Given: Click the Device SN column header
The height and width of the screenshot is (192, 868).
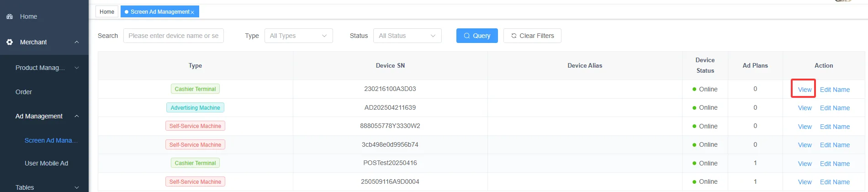Looking at the screenshot, I should coord(390,65).
